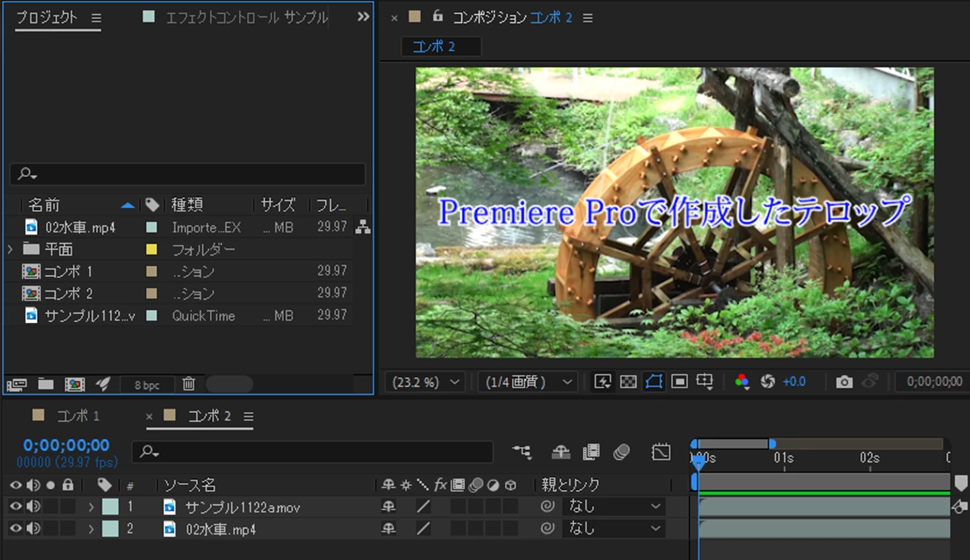Toggle mask and shape path visibility
Viewport: 970px width, 560px height.
(654, 382)
